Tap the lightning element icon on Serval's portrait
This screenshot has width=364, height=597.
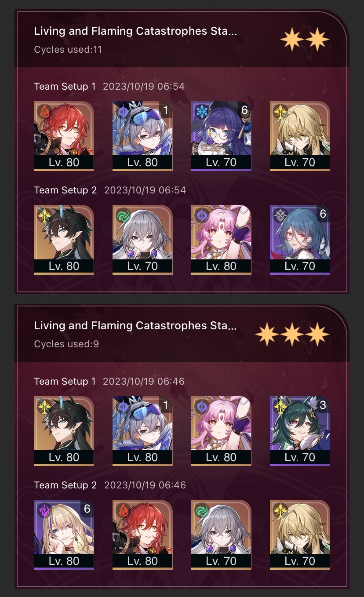point(44,510)
